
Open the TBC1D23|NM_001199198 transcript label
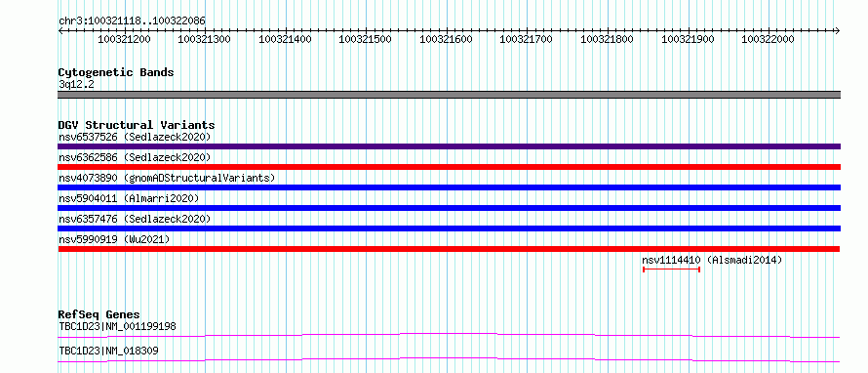click(117, 326)
